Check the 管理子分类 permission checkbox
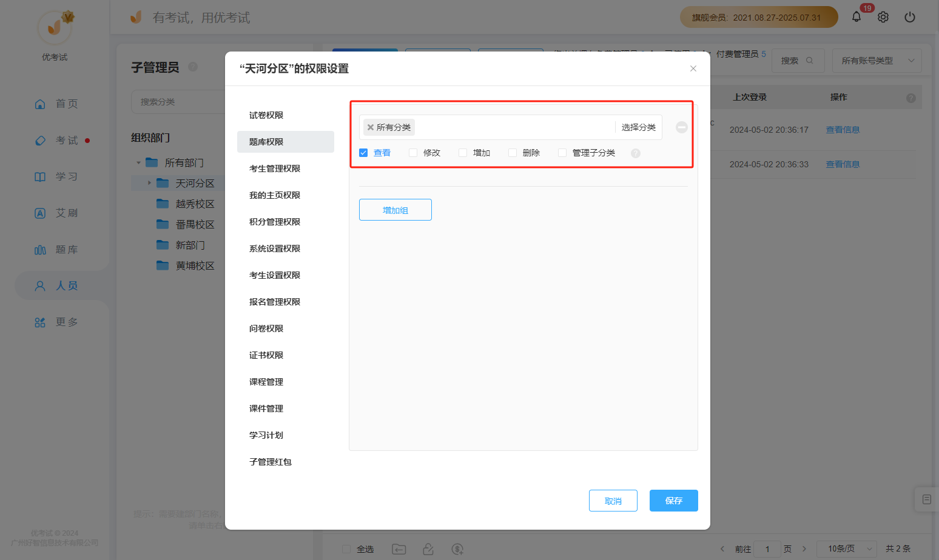 click(562, 153)
